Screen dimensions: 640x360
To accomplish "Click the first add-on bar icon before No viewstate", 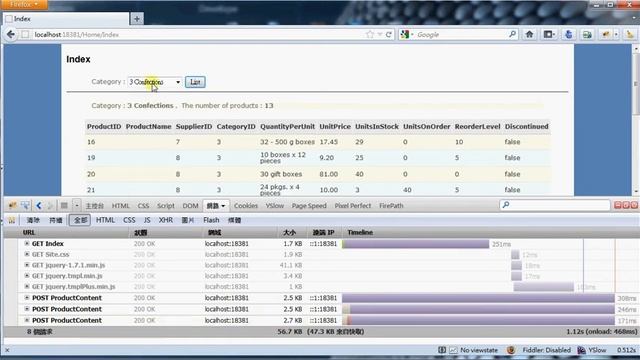I will (x=442, y=350).
